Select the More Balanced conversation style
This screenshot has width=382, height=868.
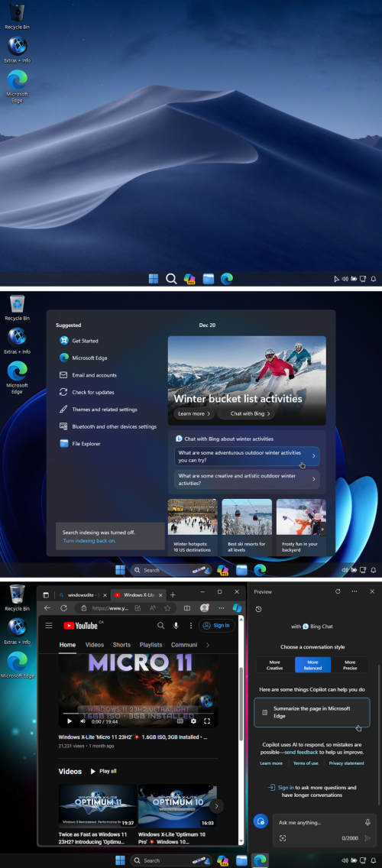click(312, 665)
